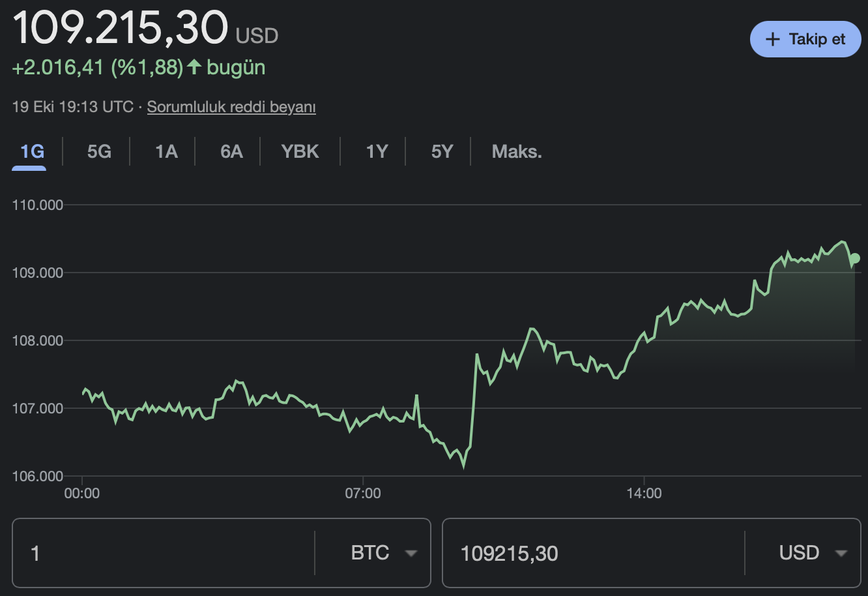The height and width of the screenshot is (596, 868).
Task: Show the 1A monthly chart tab
Action: pos(166,152)
